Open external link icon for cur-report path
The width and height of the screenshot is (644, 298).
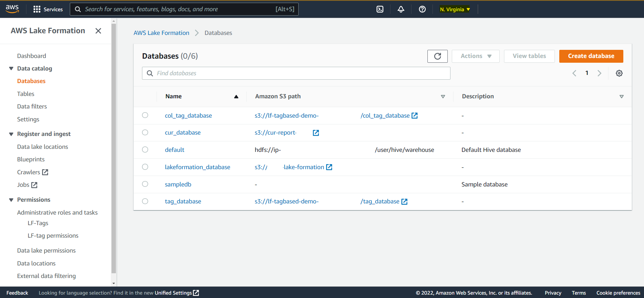[x=316, y=133]
